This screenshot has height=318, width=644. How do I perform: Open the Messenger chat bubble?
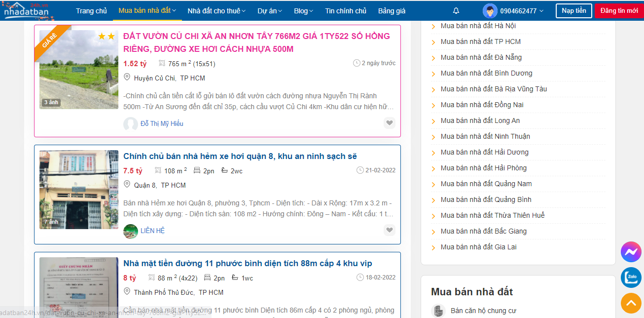point(631,252)
